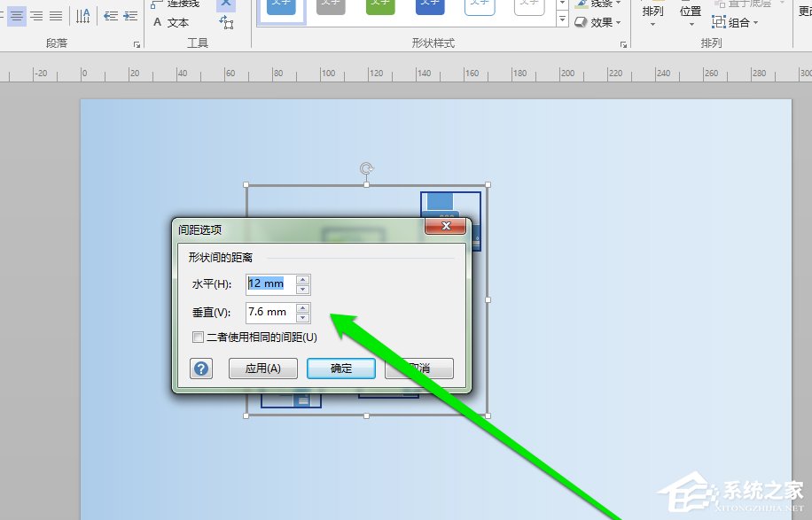Screen dimensions: 812x520
Task: Click the 排列 arrange icon
Action: coord(652,11)
